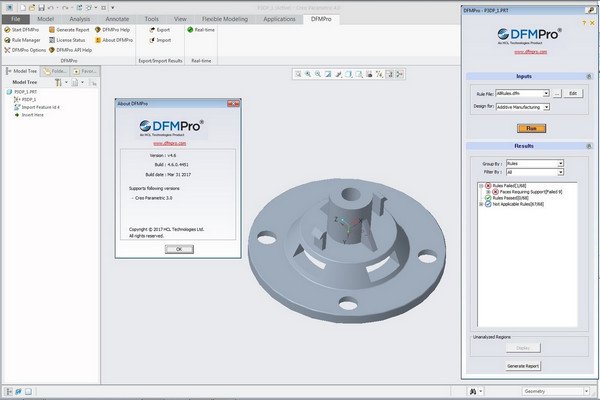Click the Undo icon in quick access toolbar
Viewport: 600px width, 400px height.
pyautogui.click(x=50, y=8)
